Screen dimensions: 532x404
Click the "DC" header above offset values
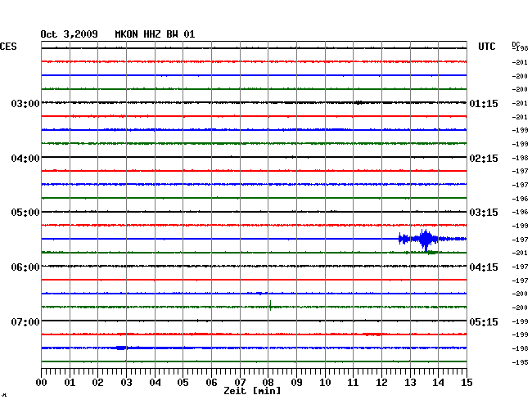516,44
